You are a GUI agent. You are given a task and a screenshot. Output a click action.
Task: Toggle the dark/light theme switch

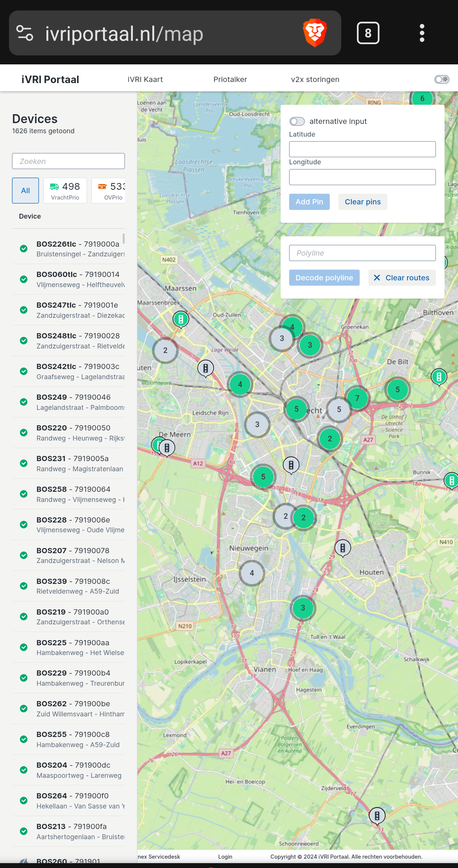coord(442,79)
